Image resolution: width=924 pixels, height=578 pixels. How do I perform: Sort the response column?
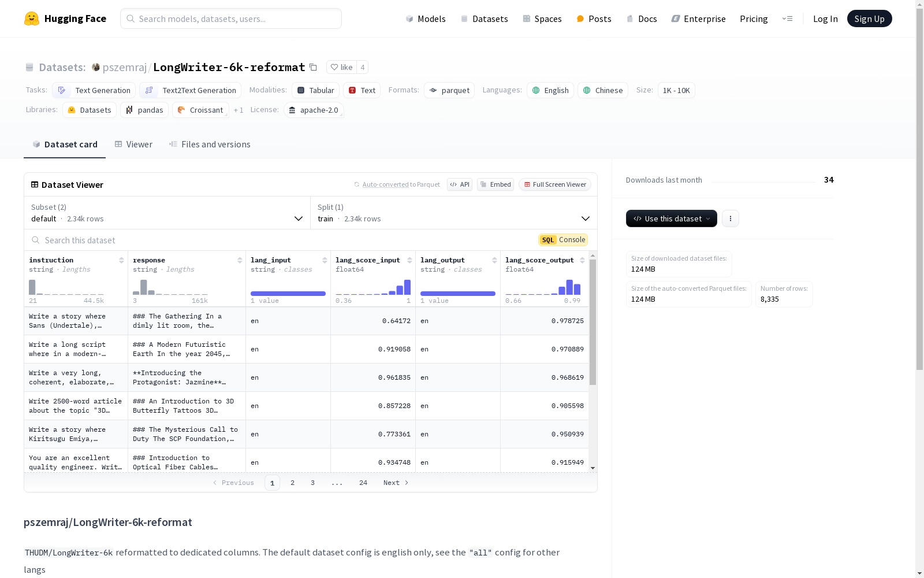click(x=240, y=260)
